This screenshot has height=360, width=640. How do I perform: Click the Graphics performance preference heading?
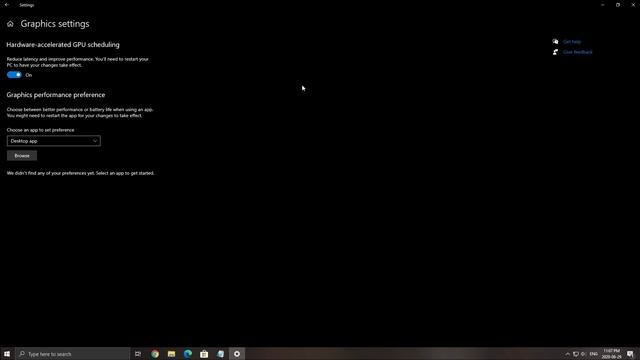56,95
